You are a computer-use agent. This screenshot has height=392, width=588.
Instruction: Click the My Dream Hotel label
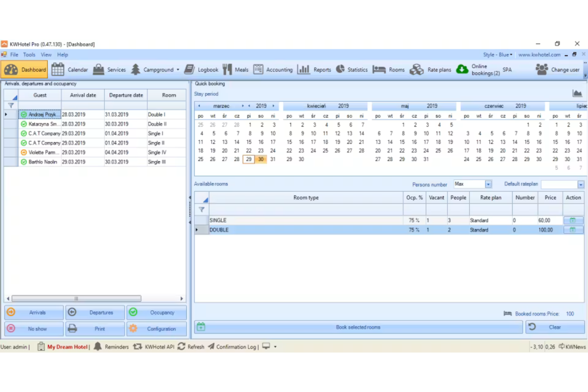point(67,347)
